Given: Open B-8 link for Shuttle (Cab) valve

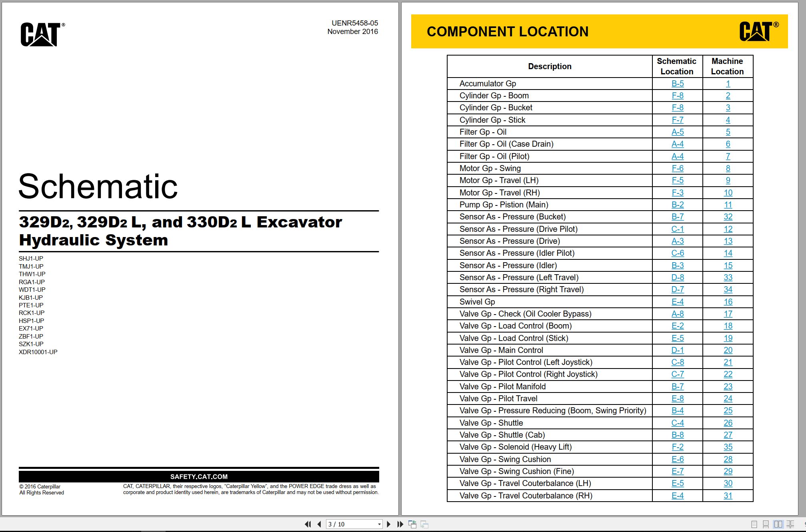Looking at the screenshot, I should [x=678, y=435].
